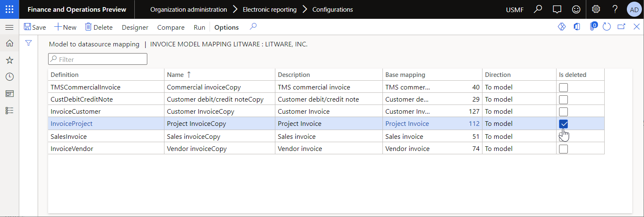Image resolution: width=644 pixels, height=217 pixels.
Task: Check Is deleted for TMSCommercialInvoice
Action: [563, 87]
